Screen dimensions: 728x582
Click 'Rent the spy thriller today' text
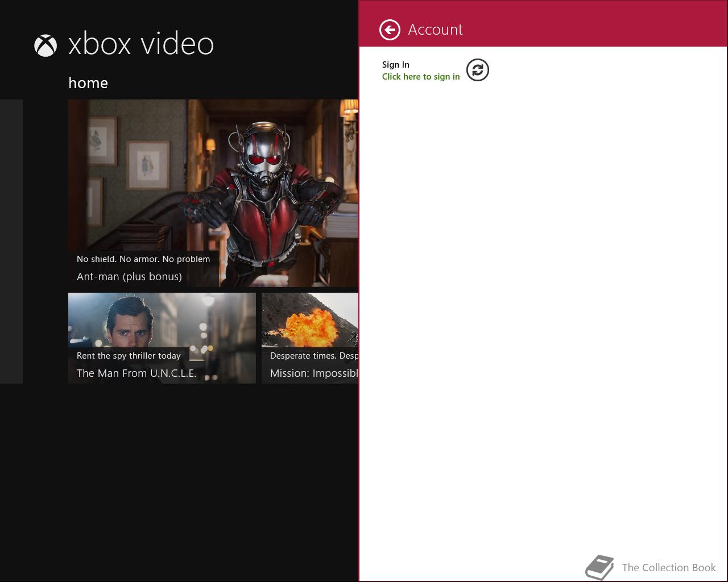click(x=129, y=356)
